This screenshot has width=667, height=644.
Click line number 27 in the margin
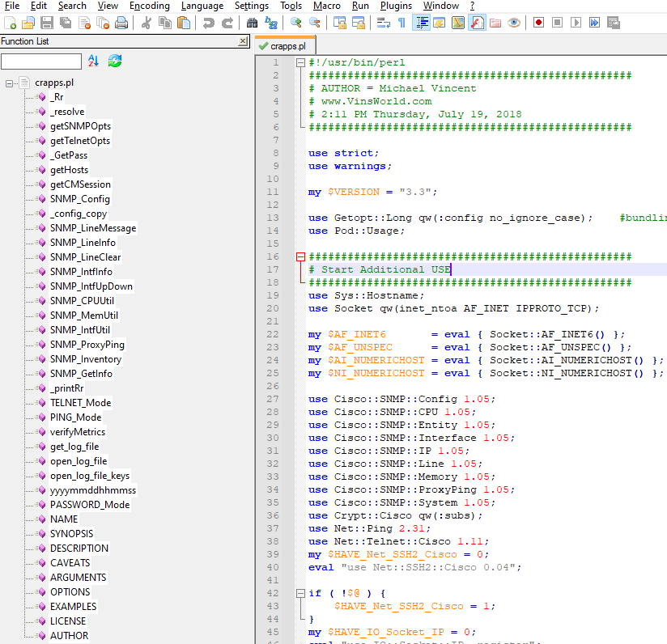point(273,399)
